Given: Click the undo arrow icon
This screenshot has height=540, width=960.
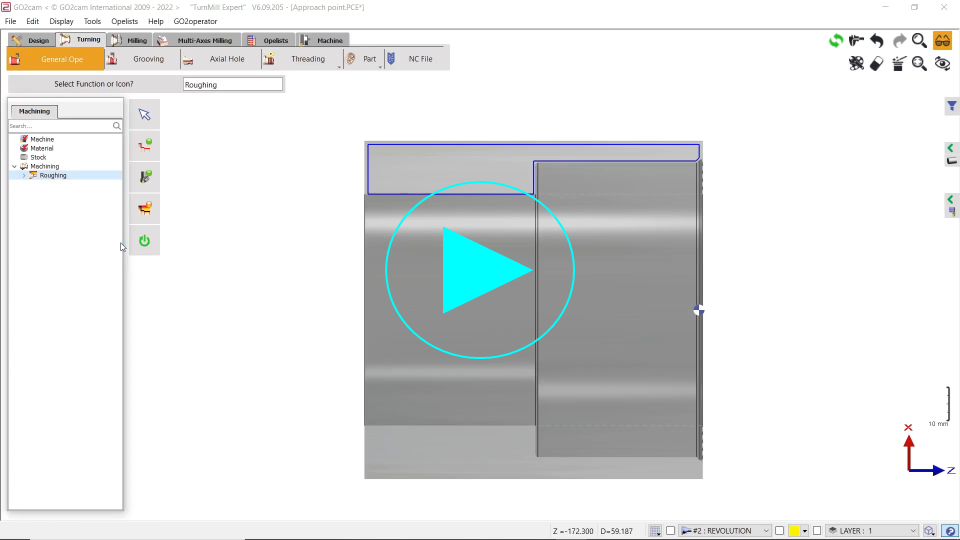Looking at the screenshot, I should pyautogui.click(x=877, y=41).
